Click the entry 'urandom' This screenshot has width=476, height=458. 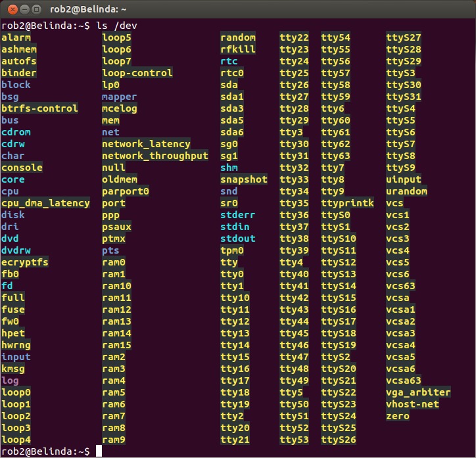[x=407, y=191]
